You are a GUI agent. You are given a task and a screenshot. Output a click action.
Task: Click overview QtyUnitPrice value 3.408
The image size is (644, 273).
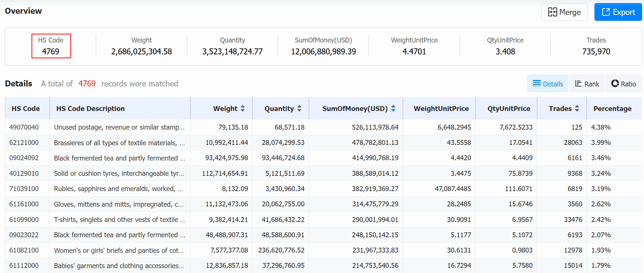pyautogui.click(x=505, y=51)
